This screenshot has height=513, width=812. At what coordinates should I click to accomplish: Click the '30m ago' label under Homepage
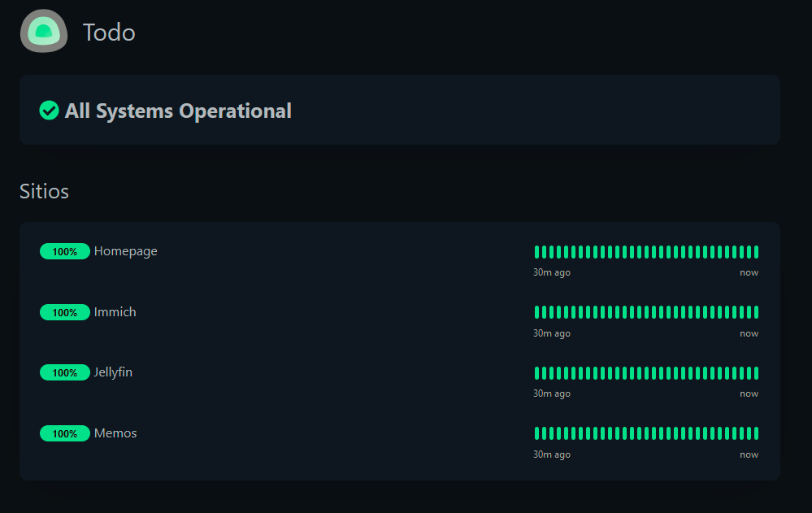coord(552,272)
